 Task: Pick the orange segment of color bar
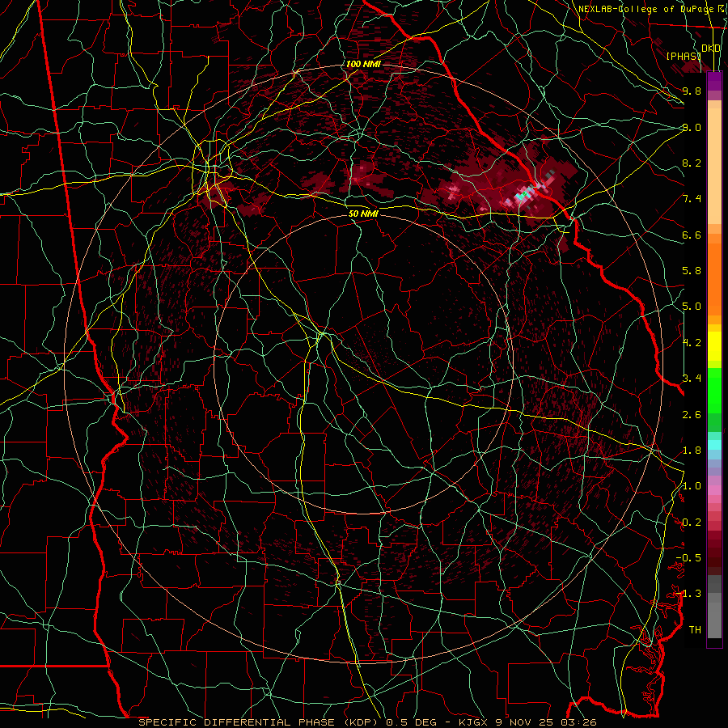coord(714,278)
